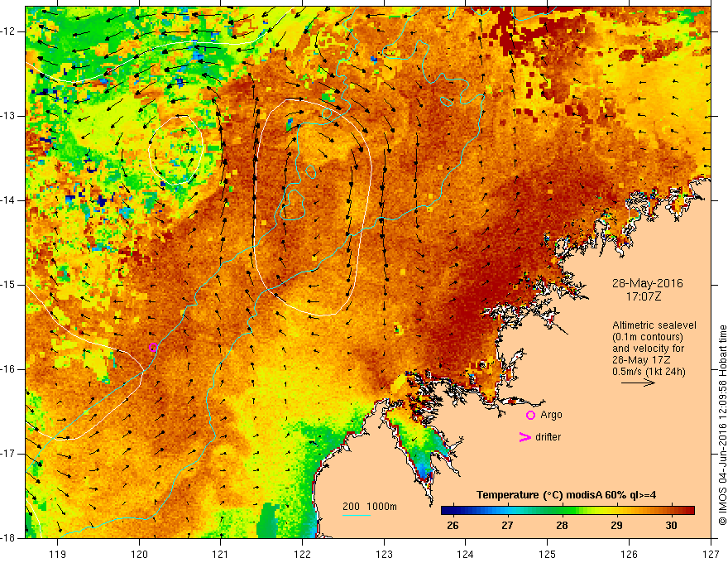Click the Argo circle symbol in legend
Viewport: 728px width, 563px height.
pos(530,416)
